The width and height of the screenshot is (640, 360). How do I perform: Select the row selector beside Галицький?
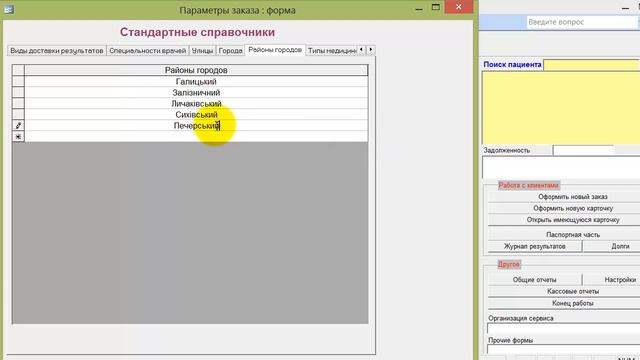[x=18, y=82]
